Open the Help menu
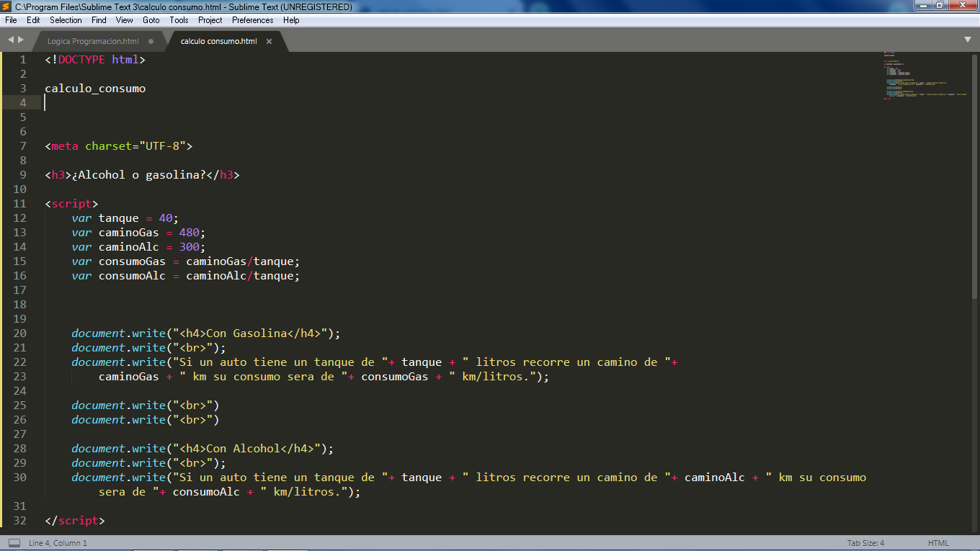This screenshot has width=980, height=551. coord(291,20)
